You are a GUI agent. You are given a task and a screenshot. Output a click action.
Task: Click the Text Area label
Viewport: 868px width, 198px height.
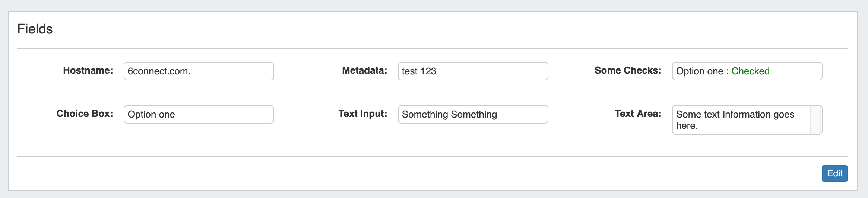[638, 114]
